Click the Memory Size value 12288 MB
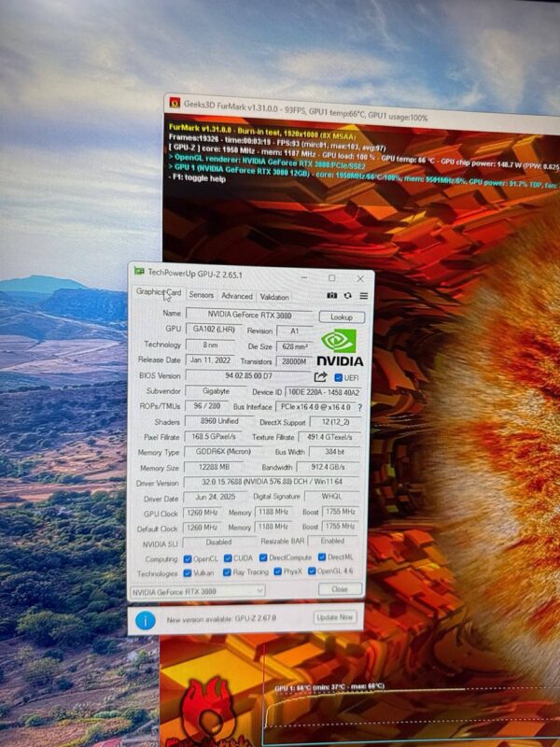560x747 pixels. pos(214,467)
